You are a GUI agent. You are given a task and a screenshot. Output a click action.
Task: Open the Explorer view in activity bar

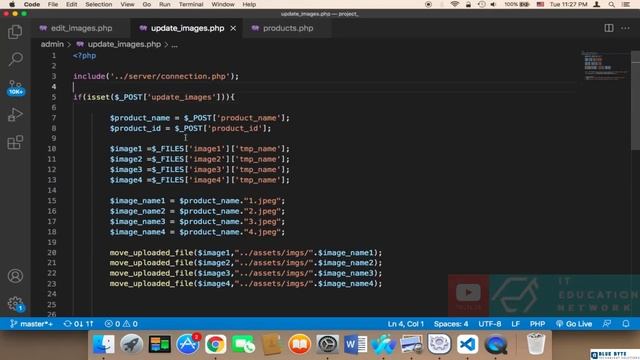click(x=15, y=32)
